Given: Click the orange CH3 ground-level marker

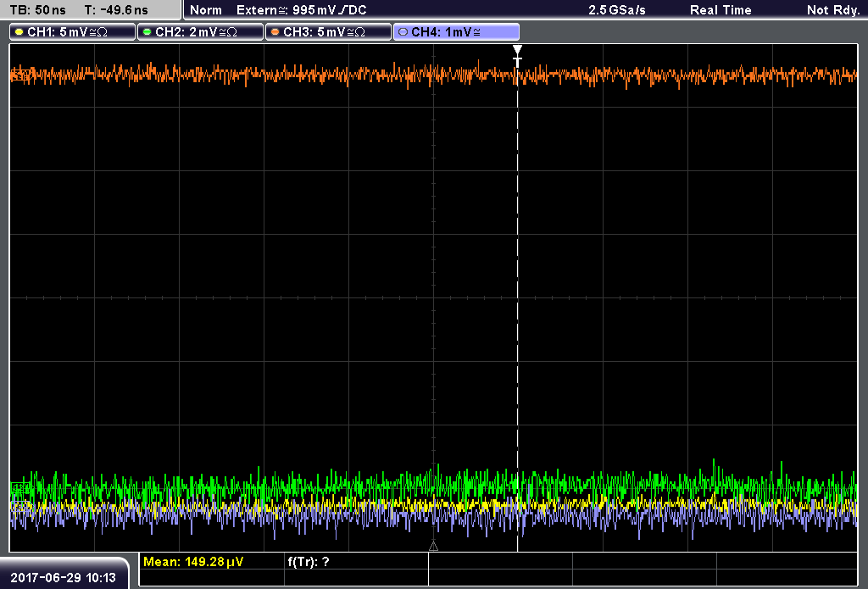Looking at the screenshot, I should [x=20, y=75].
